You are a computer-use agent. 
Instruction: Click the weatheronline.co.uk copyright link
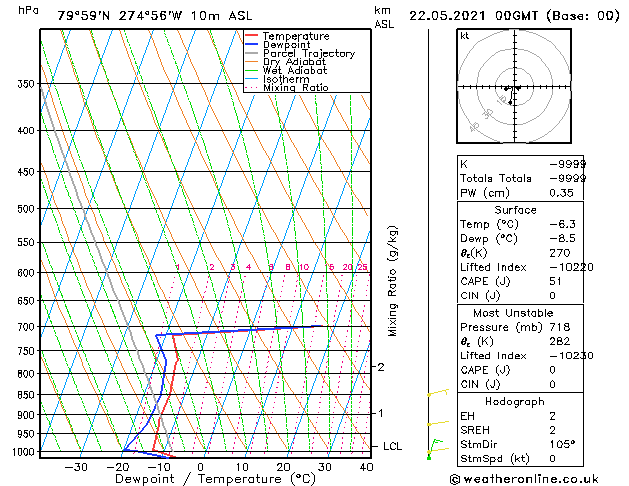(x=523, y=479)
